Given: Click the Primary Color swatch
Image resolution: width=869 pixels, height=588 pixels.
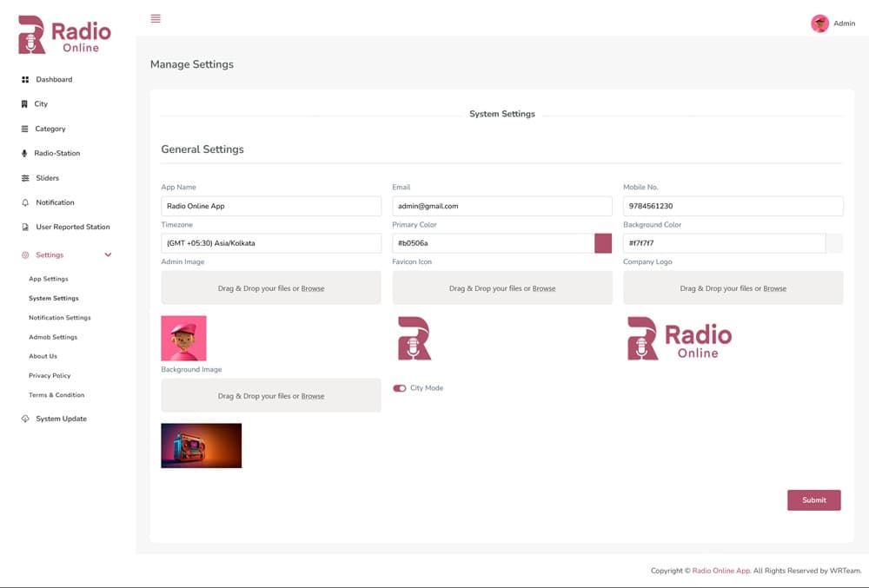Looking at the screenshot, I should (x=603, y=243).
